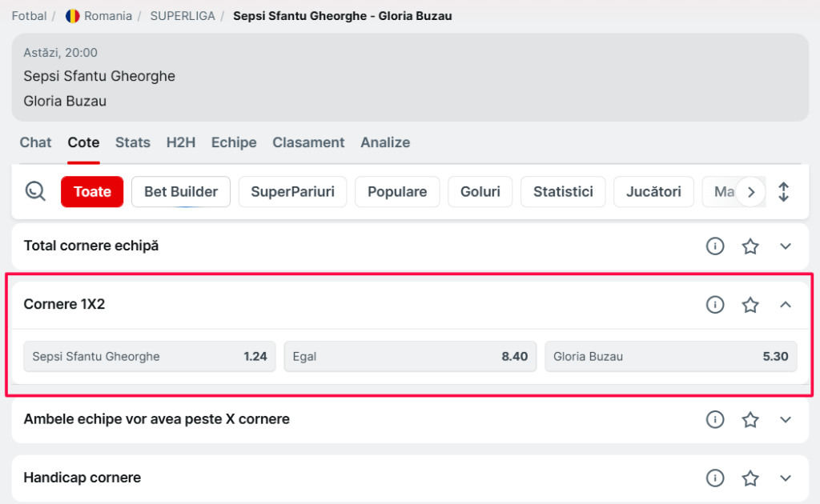
Task: Star the Ambele echipe vor avea peste X cornere market
Action: 750,419
